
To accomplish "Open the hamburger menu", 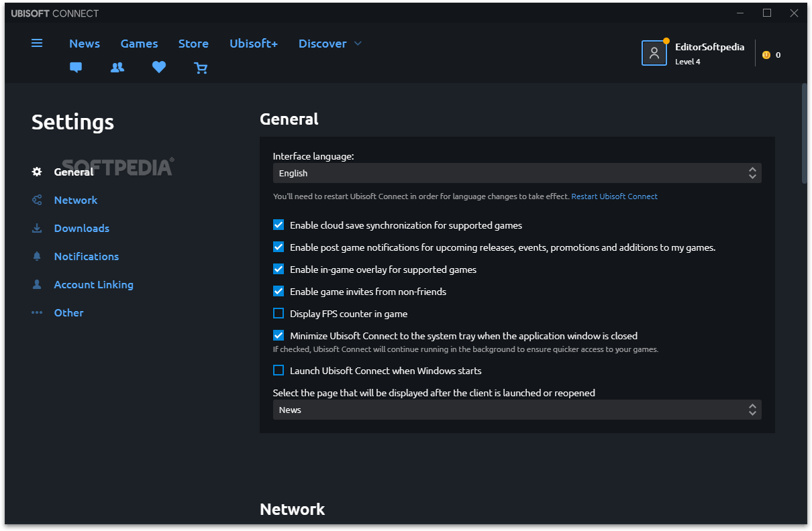I will click(x=37, y=43).
